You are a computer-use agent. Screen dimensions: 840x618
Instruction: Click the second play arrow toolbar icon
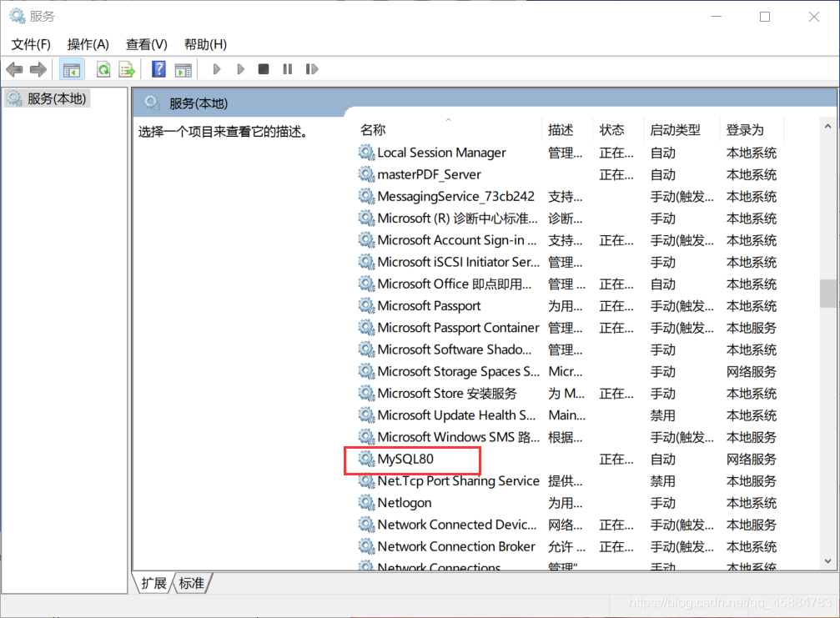coord(240,69)
